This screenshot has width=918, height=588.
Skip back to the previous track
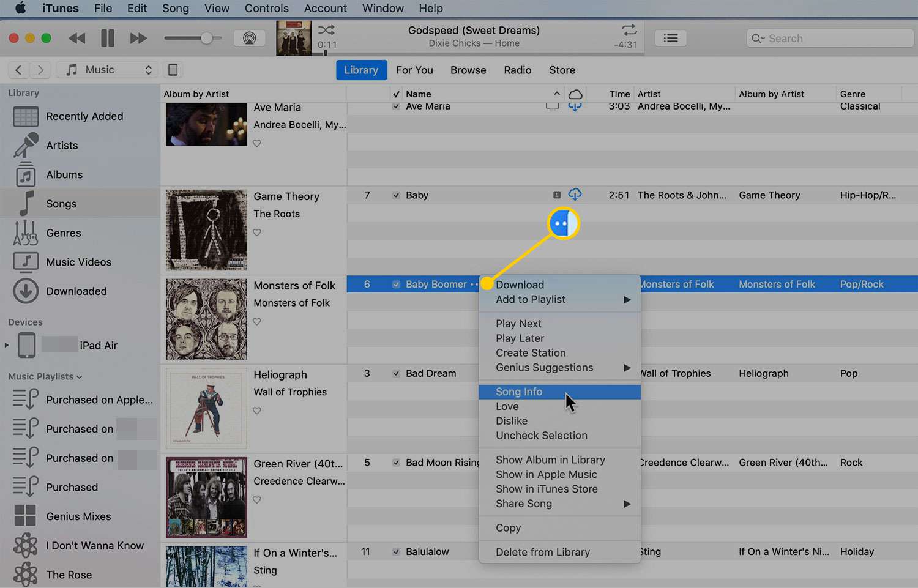(x=77, y=39)
